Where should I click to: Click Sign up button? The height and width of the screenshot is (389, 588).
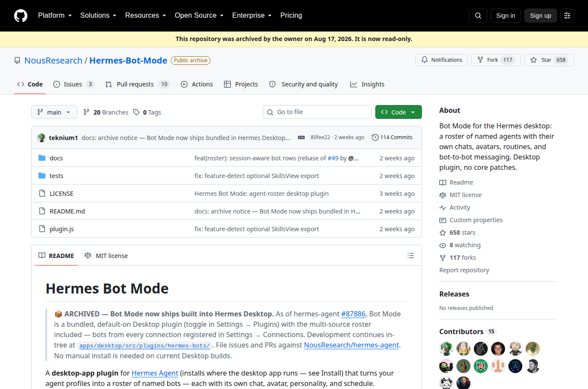[x=540, y=16]
